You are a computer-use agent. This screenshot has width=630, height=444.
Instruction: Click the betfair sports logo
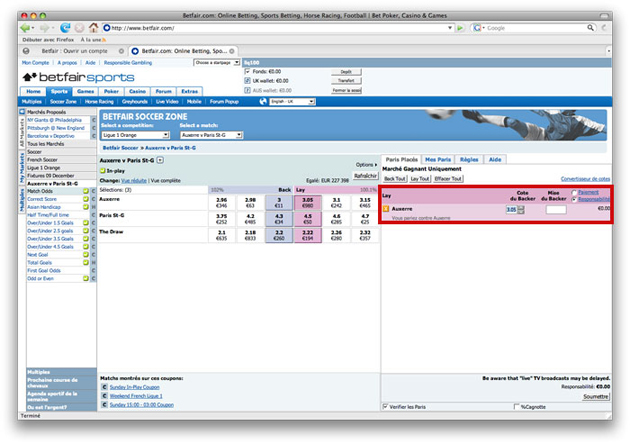click(78, 77)
